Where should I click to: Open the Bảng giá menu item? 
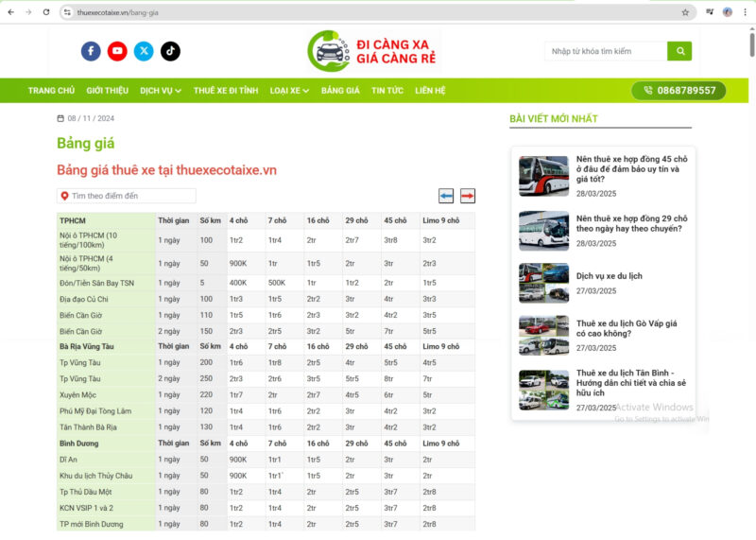point(340,91)
